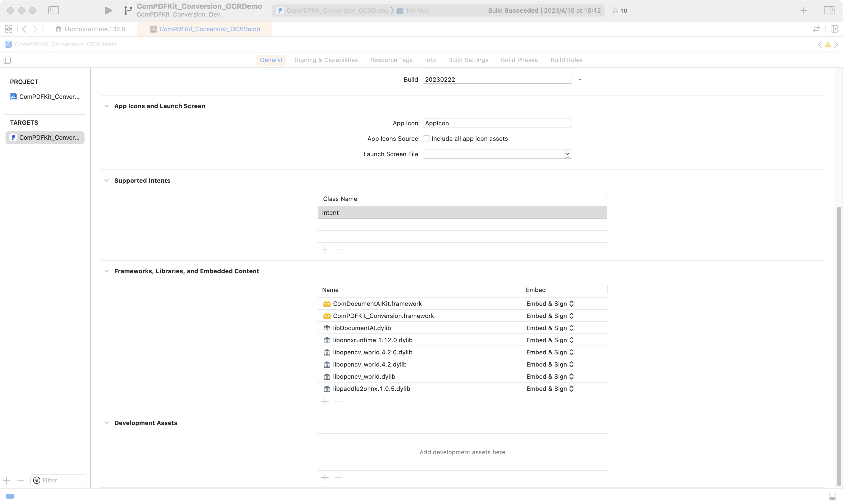The width and height of the screenshot is (843, 504).
Task: Run the project with the play button
Action: pos(108,10)
